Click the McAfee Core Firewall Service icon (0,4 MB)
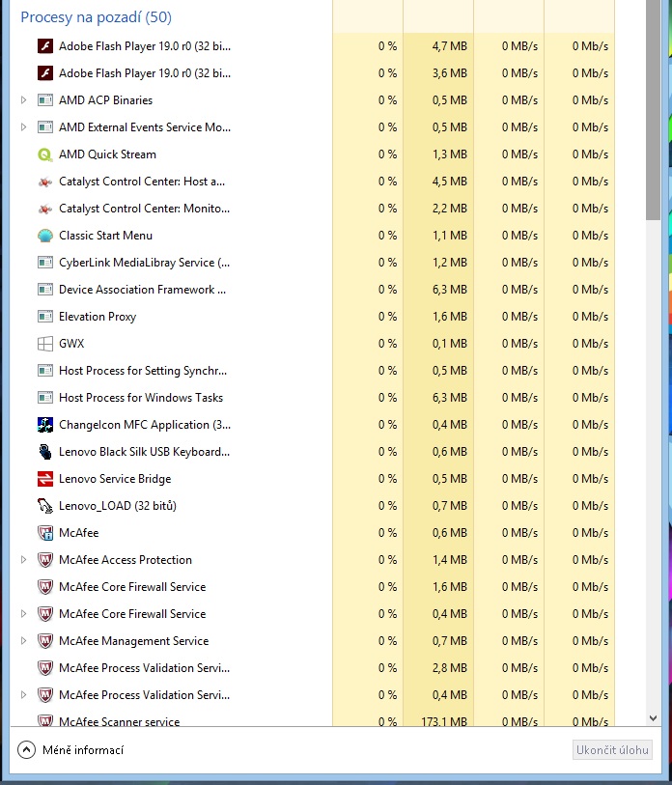Screen dimensions: 672x785 coord(45,614)
